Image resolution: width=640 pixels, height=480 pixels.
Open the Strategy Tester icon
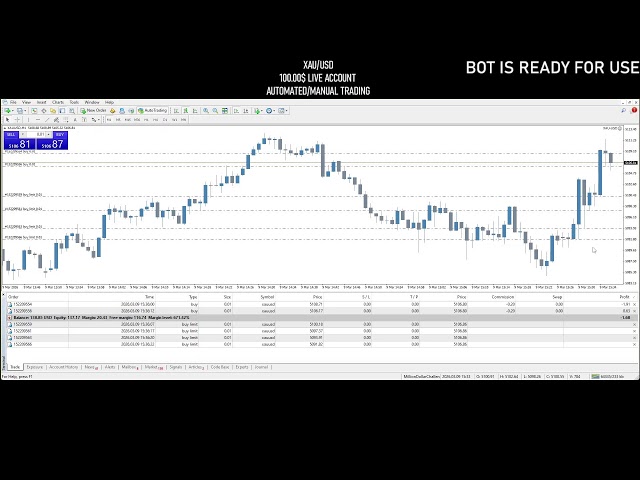point(72,111)
